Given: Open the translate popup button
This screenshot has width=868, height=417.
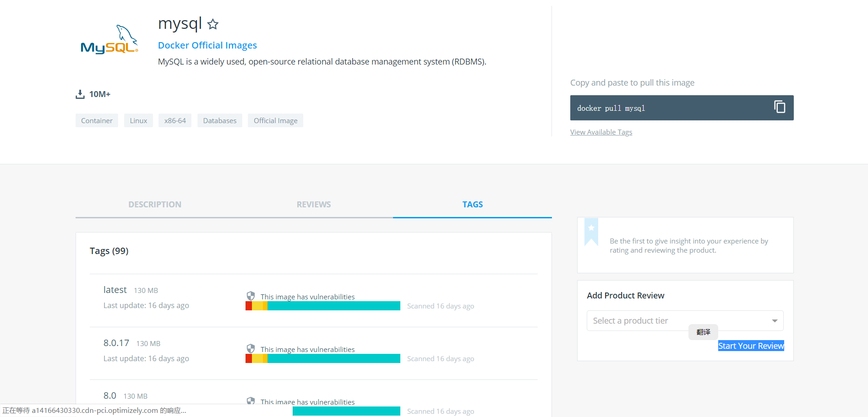Looking at the screenshot, I should (x=703, y=332).
